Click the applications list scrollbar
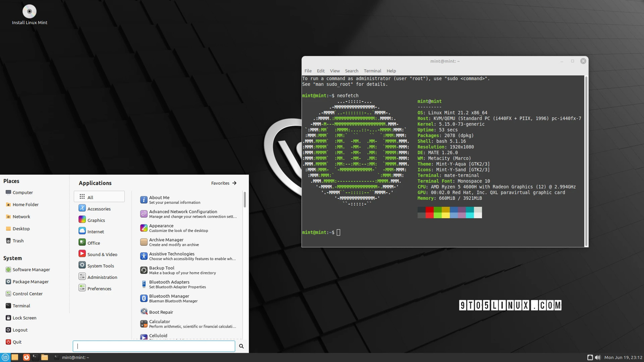 click(x=245, y=200)
